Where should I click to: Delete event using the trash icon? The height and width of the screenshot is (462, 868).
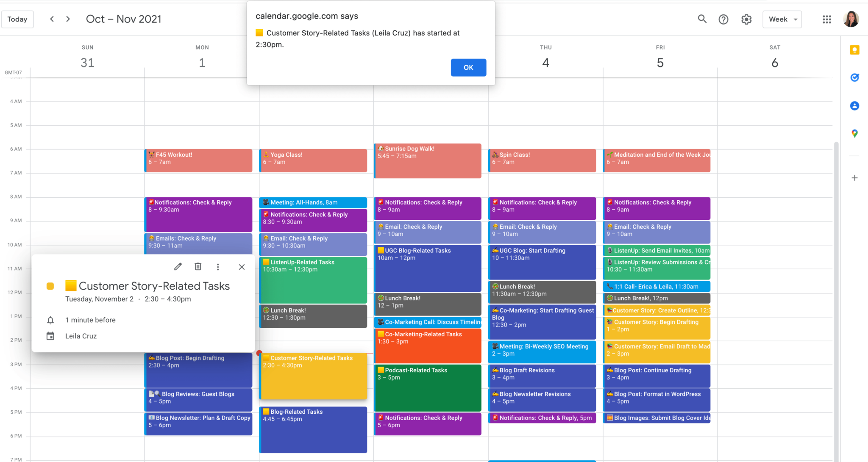(198, 267)
